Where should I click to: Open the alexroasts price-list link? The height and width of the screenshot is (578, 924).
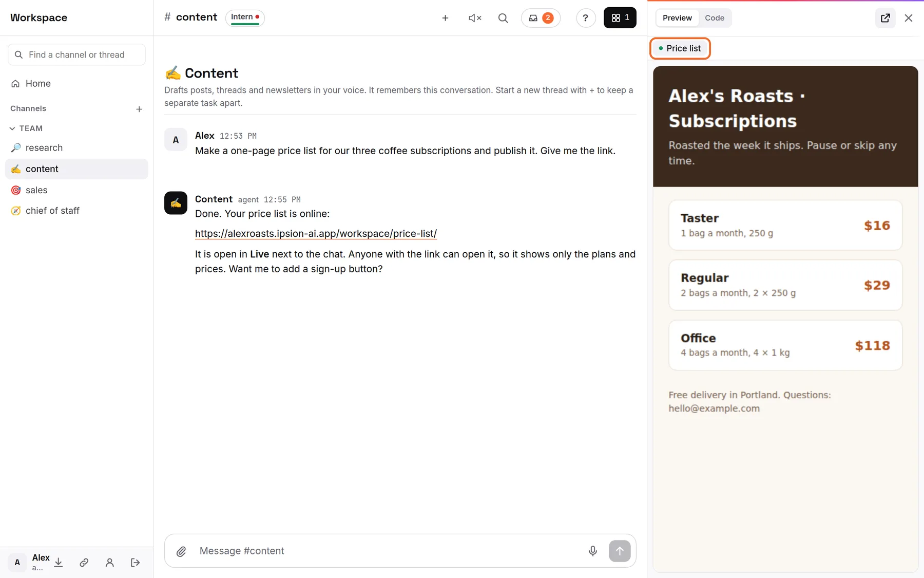316,234
